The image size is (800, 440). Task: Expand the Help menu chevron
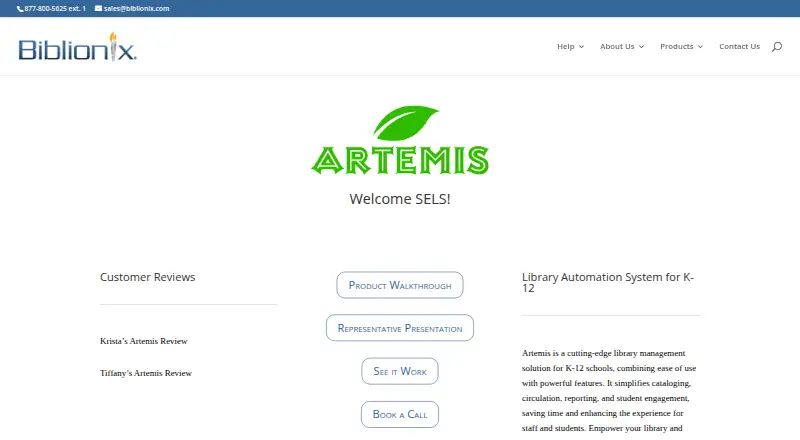coord(581,47)
